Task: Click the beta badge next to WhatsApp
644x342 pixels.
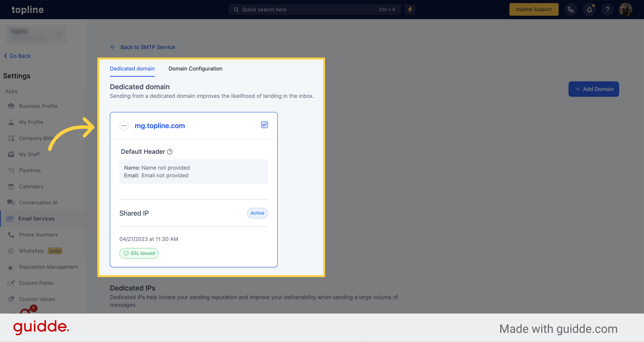Action: [x=55, y=251]
